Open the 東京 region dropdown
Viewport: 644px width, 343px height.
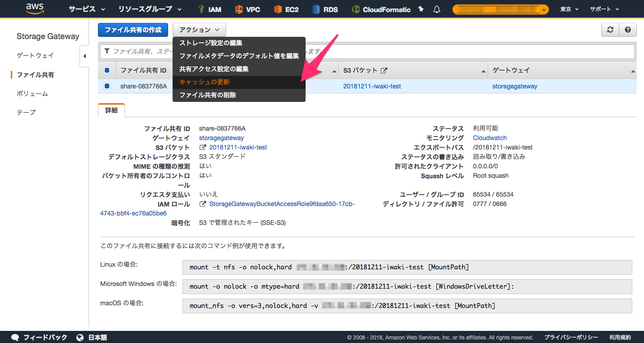(569, 9)
